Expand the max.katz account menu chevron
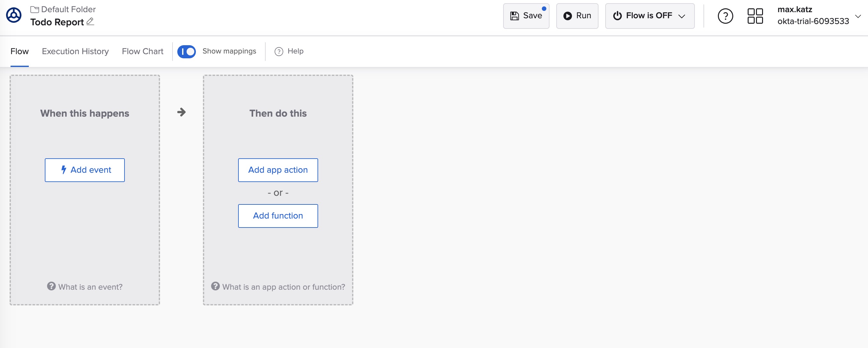The height and width of the screenshot is (348, 868). [858, 16]
